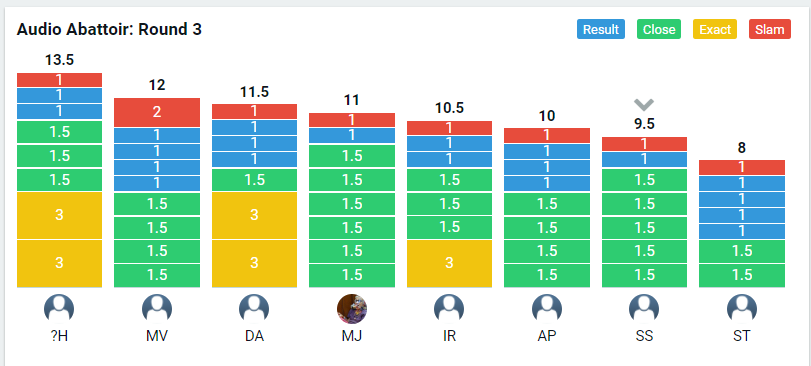The image size is (811, 366).
Task: Click the SS player avatar icon
Action: [x=644, y=309]
